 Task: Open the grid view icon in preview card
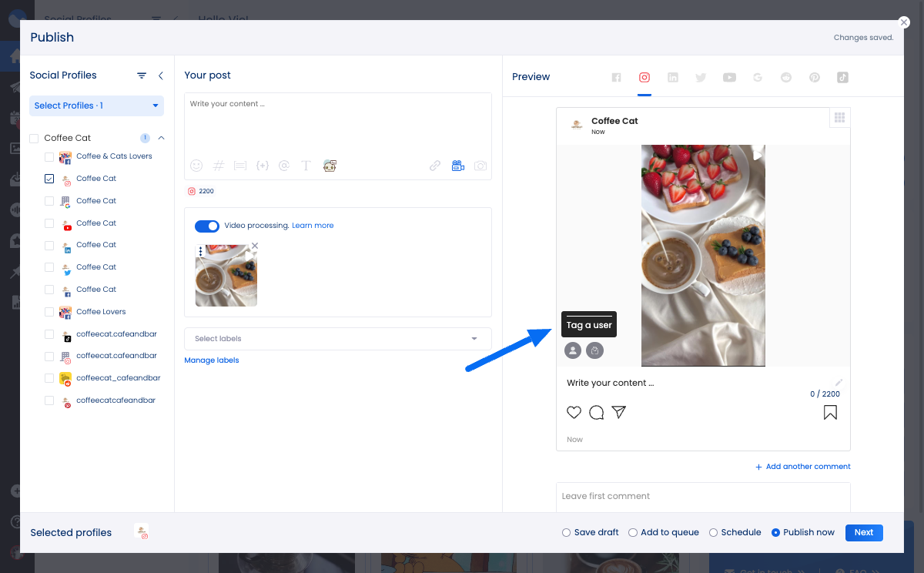coord(840,118)
